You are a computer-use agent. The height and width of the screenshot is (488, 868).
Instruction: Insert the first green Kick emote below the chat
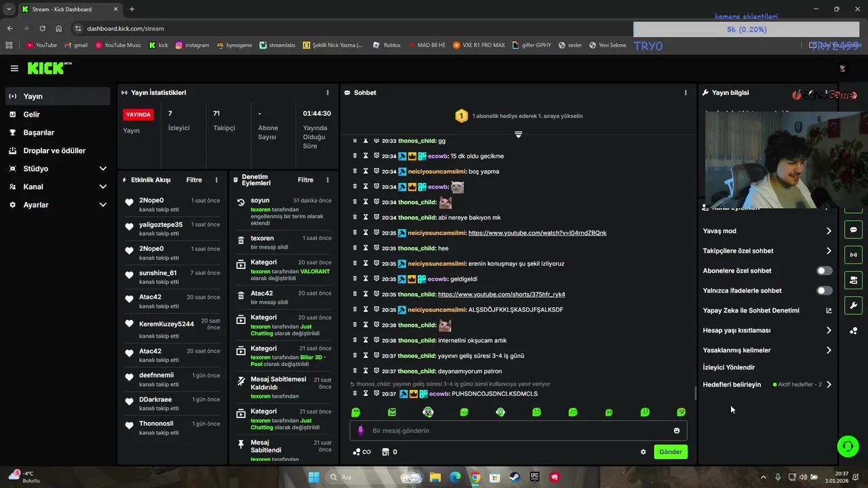(355, 412)
